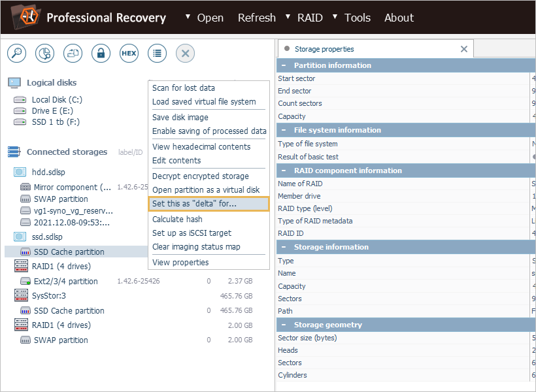Screen dimensions: 536x392
Task: Collapse the Partition information section
Action: (284, 65)
